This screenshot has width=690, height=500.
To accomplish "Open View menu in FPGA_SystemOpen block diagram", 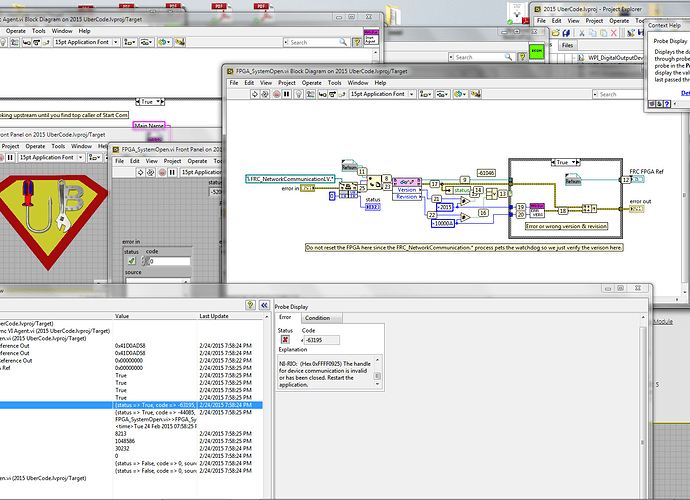I will 266,83.
